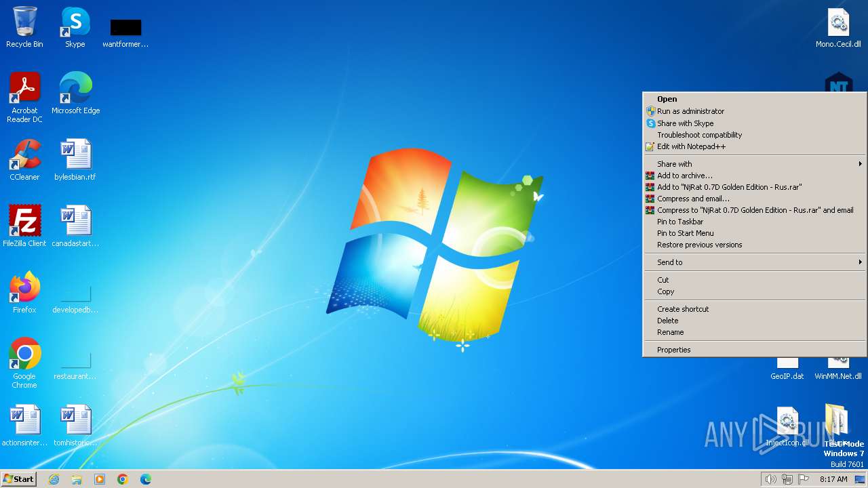Select the tomhistoric document icon
This screenshot has height=488, width=868.
pyautogui.click(x=75, y=426)
